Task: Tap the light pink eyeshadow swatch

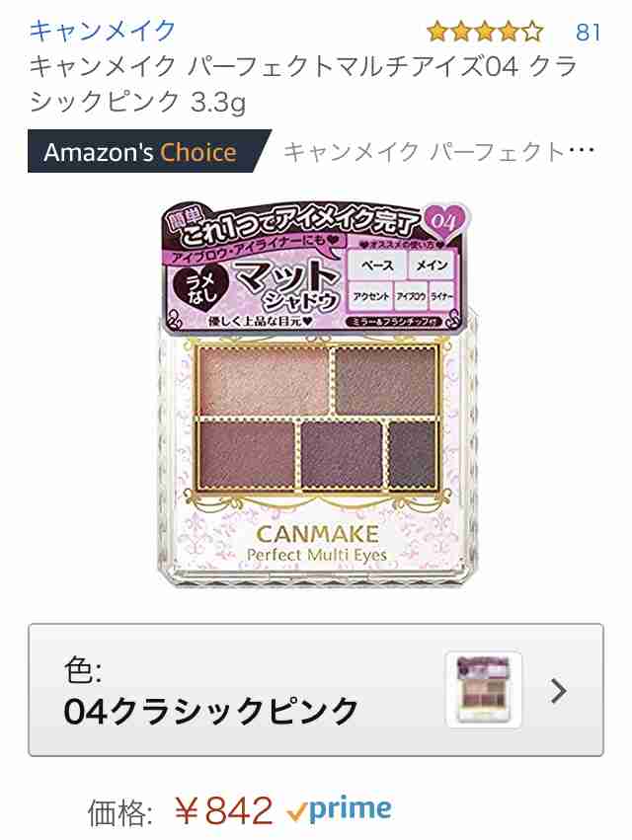Action: (x=264, y=380)
